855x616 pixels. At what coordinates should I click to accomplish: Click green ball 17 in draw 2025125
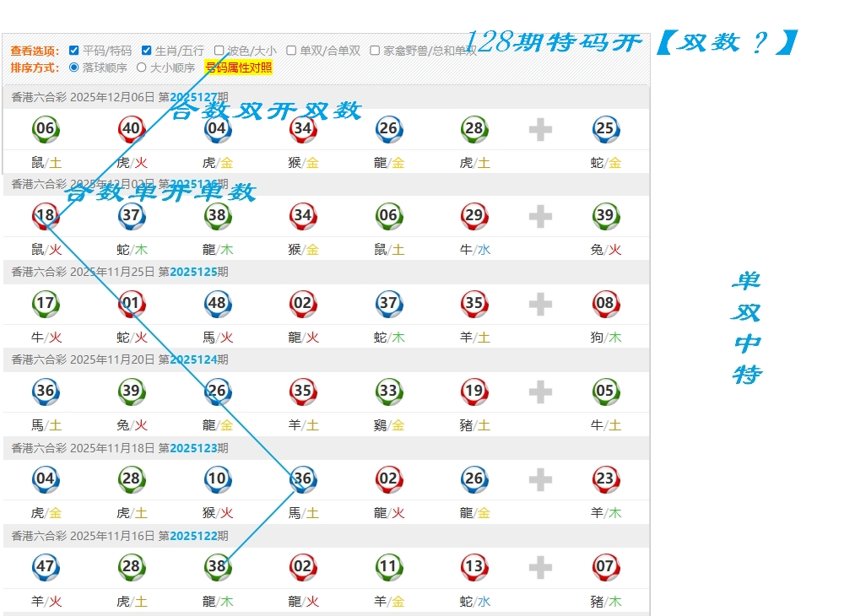[x=46, y=303]
